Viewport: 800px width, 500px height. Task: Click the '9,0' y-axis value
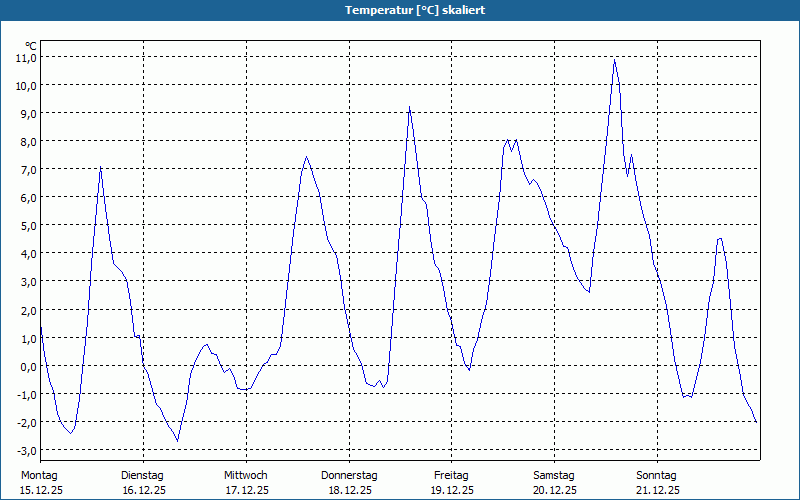29,114
